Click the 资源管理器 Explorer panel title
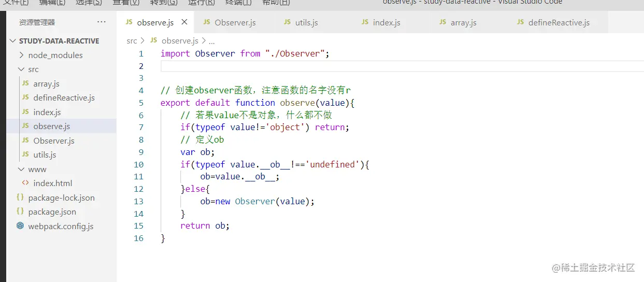The width and height of the screenshot is (644, 282). pyautogui.click(x=37, y=22)
